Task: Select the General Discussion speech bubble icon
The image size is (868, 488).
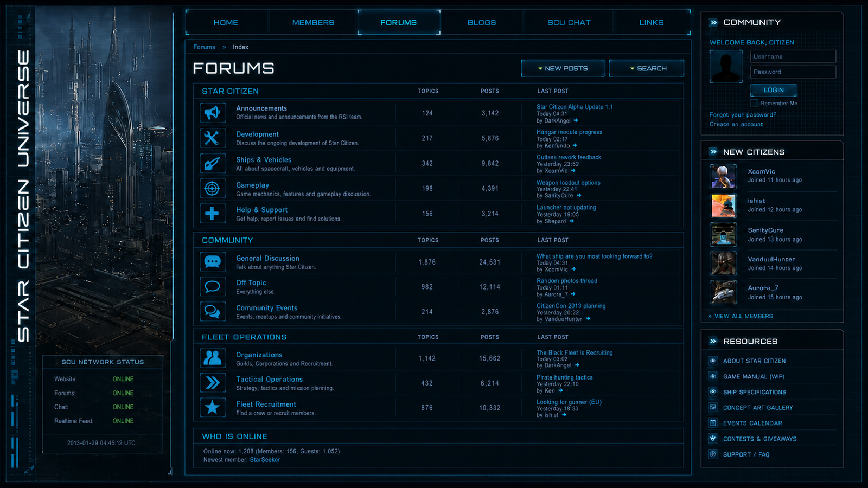Action: point(212,262)
